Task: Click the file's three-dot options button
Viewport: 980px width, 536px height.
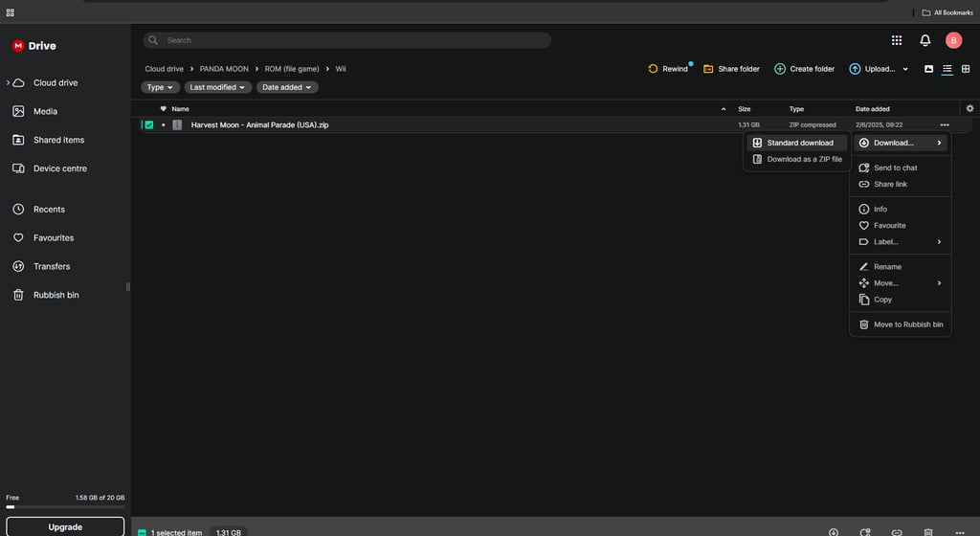Action: point(945,125)
